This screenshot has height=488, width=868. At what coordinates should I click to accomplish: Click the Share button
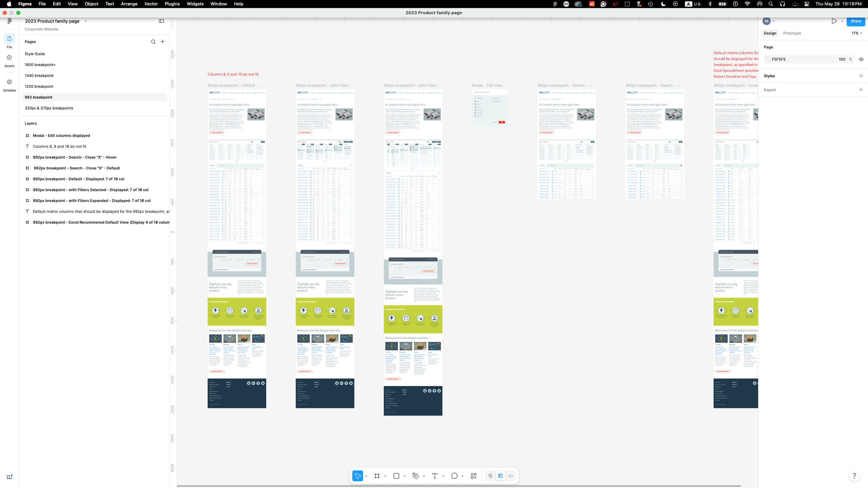pyautogui.click(x=856, y=21)
